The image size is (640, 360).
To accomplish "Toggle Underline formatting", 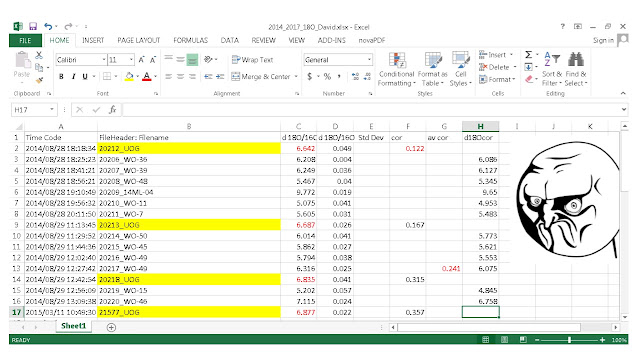I will tap(85, 76).
